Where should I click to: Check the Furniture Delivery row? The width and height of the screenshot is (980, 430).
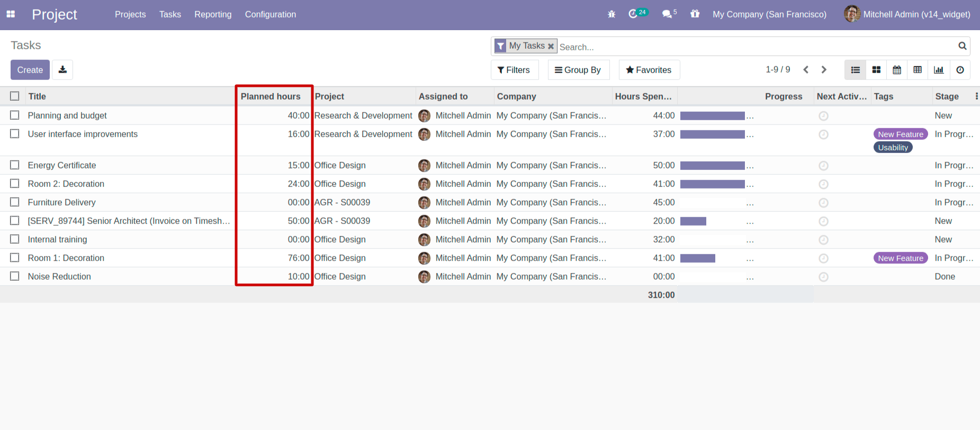15,202
